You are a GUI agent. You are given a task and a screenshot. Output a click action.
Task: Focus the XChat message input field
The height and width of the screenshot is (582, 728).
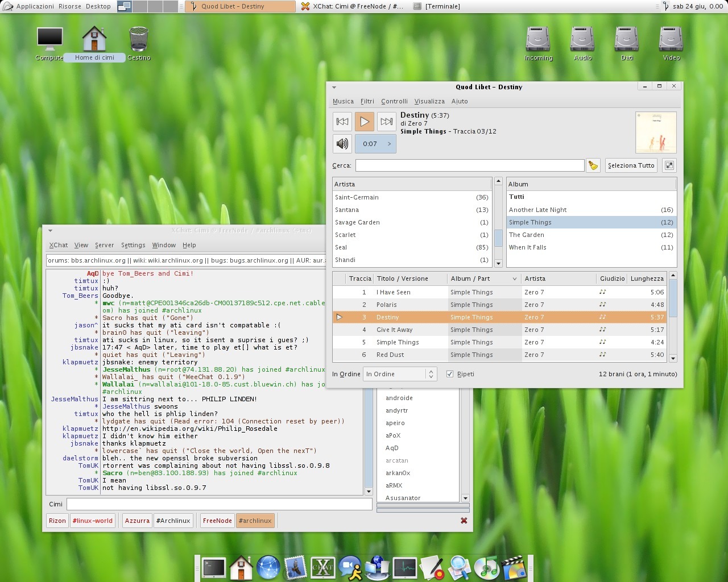pos(219,504)
